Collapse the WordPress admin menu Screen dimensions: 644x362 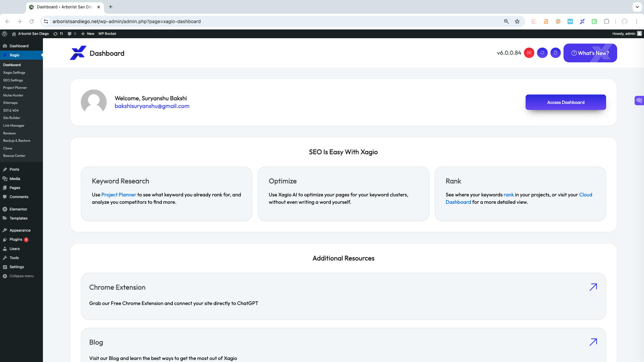pyautogui.click(x=21, y=276)
